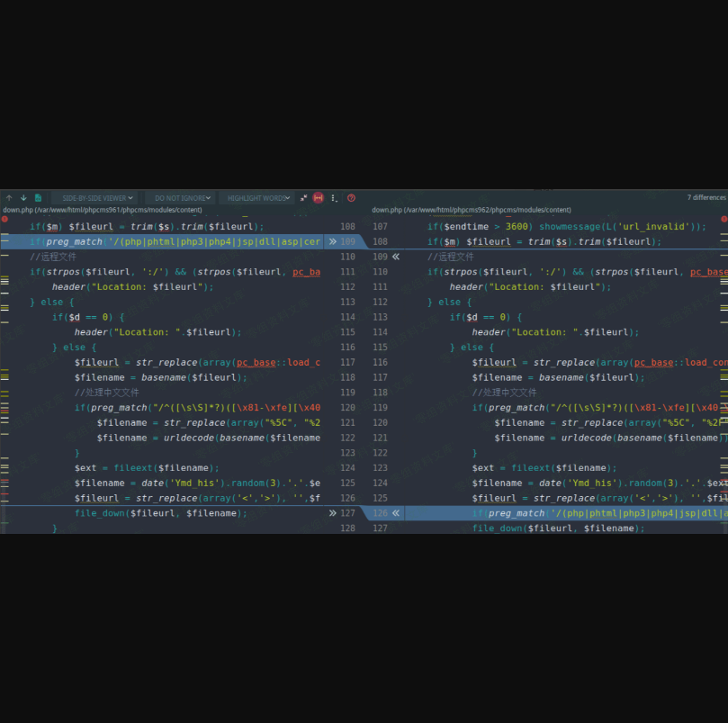Jump to next difference arrow
The image size is (728, 723).
click(23, 198)
